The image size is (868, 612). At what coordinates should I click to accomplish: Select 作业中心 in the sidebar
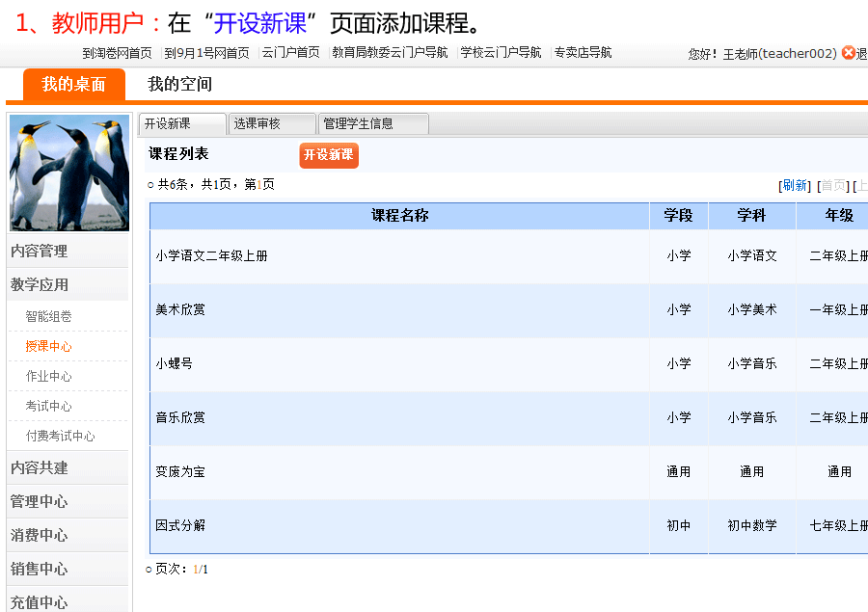tap(49, 376)
